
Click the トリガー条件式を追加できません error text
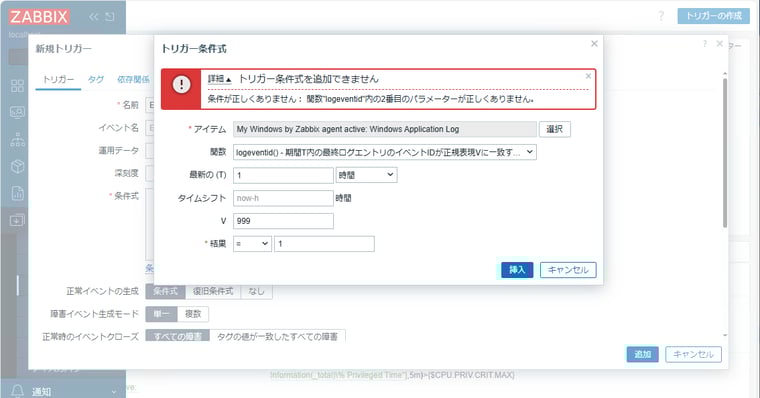[x=308, y=79]
